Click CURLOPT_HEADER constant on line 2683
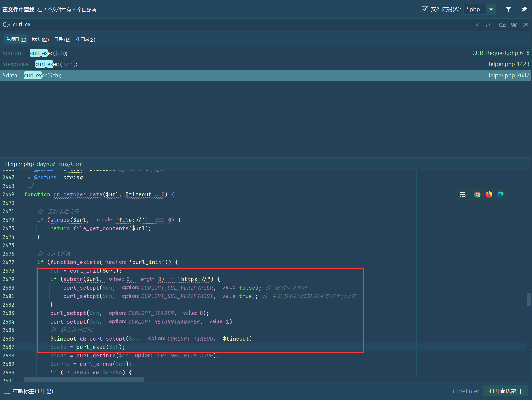Viewport: 532px width, 400px height. point(151,313)
